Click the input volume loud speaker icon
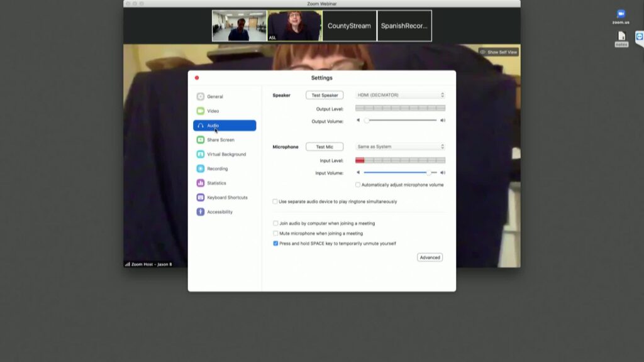The height and width of the screenshot is (362, 644). click(443, 172)
